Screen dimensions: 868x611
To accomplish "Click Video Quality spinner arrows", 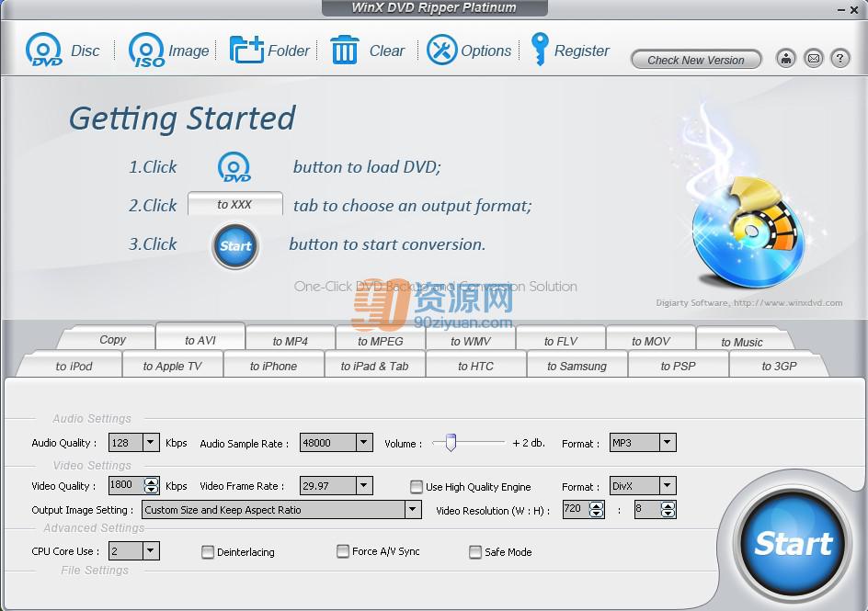I will pos(151,485).
